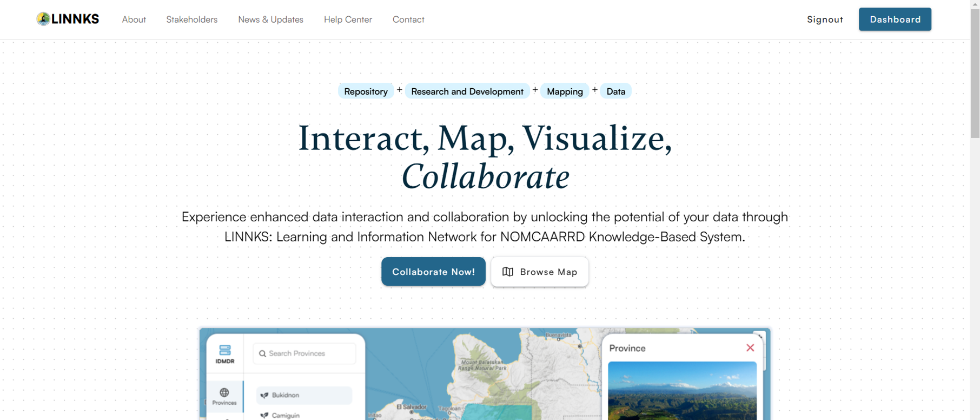Open the About menu item
980x420 pixels.
coord(134,19)
